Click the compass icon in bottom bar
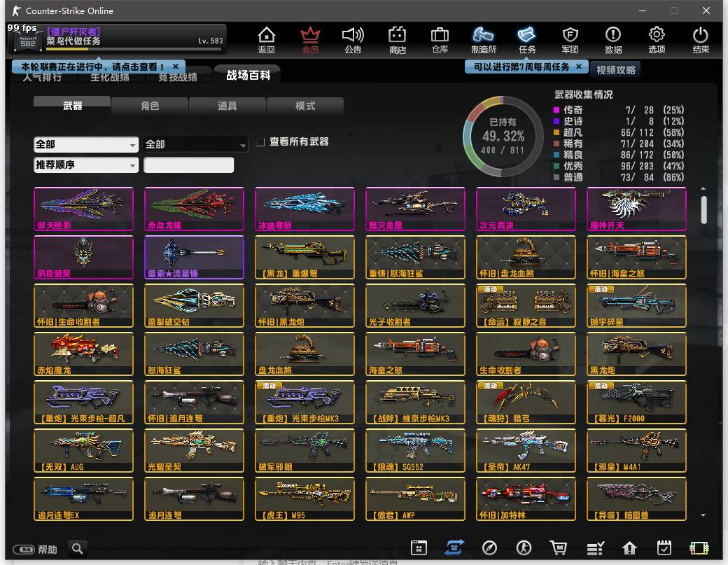This screenshot has width=728, height=565. 489,547
